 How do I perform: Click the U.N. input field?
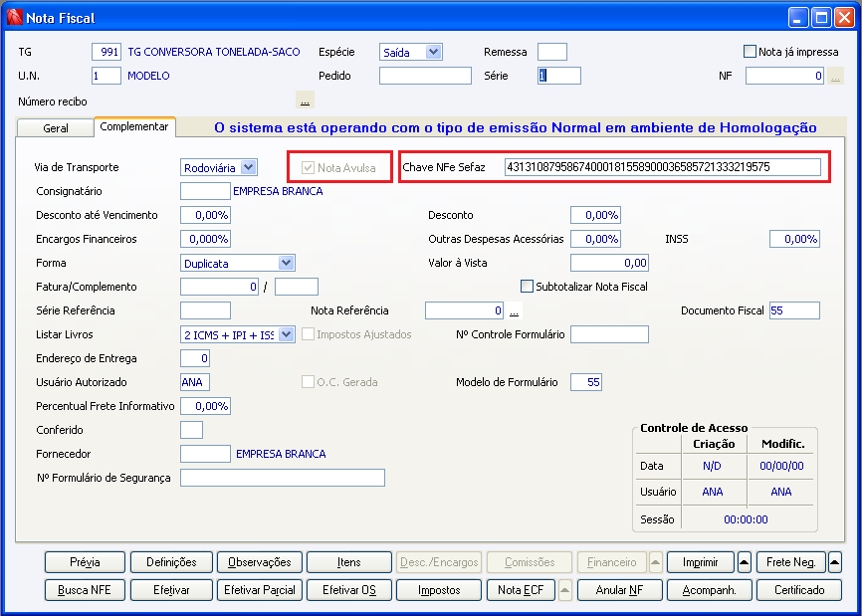tap(107, 76)
